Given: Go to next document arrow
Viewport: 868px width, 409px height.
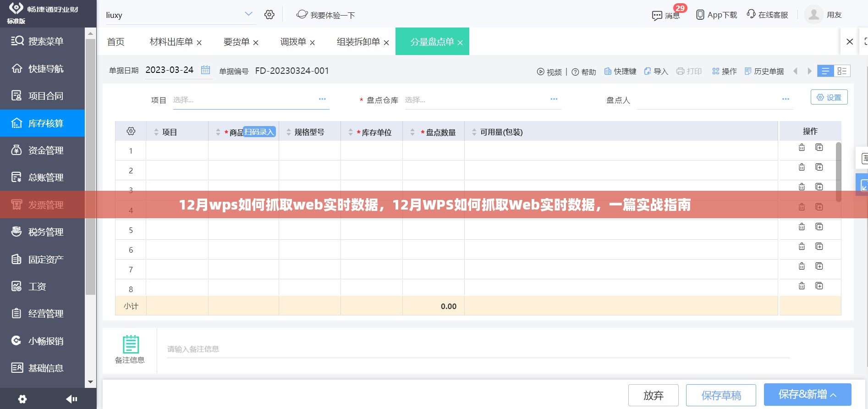Looking at the screenshot, I should pyautogui.click(x=810, y=71).
